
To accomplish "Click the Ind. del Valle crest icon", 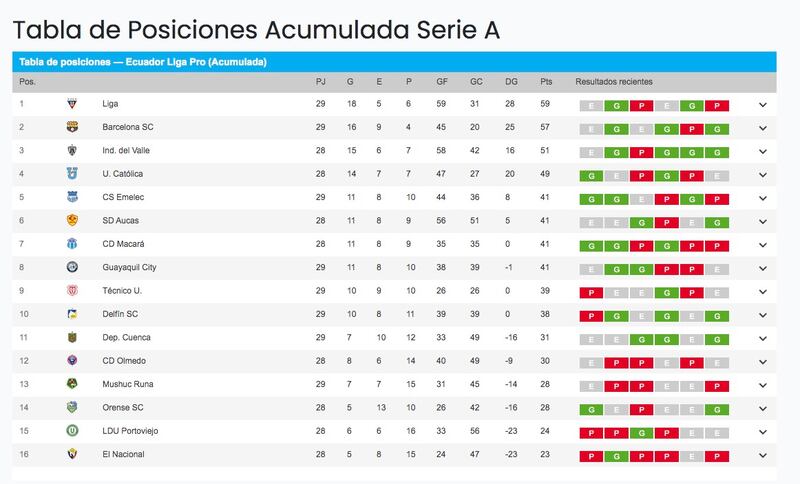I will (x=72, y=150).
